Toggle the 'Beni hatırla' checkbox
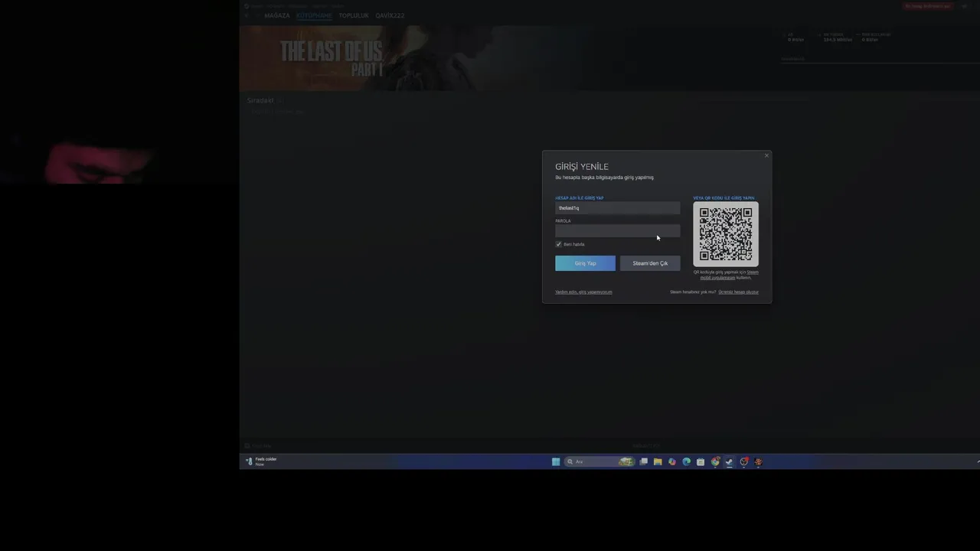Screen dimensions: 980x551 [559, 244]
